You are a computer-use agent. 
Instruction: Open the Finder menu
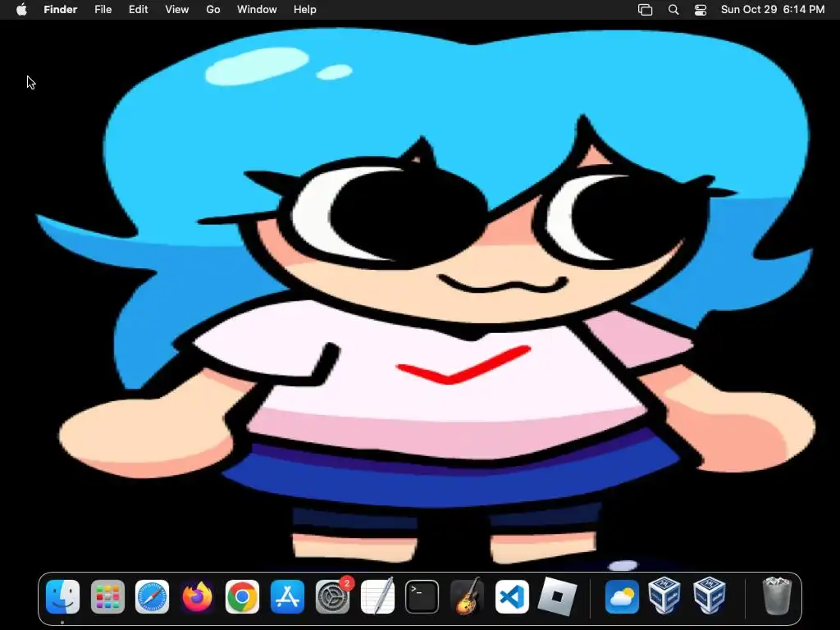pyautogui.click(x=61, y=10)
